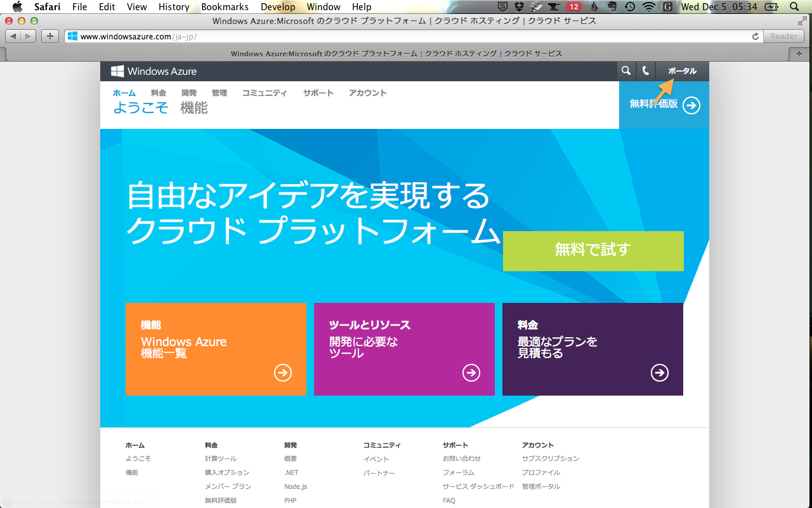This screenshot has height=508, width=812.
Task: Click the footer 概要 link
Action: tap(291, 458)
